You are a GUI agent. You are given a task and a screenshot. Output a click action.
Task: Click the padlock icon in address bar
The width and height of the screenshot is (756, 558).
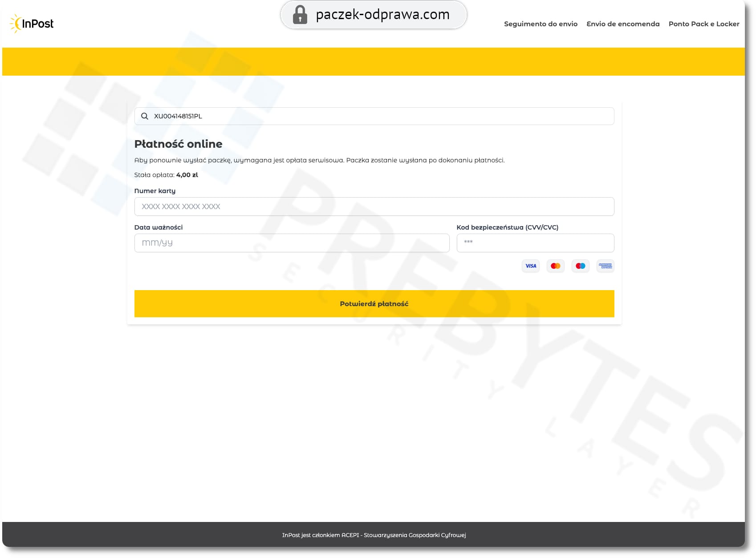click(x=300, y=15)
